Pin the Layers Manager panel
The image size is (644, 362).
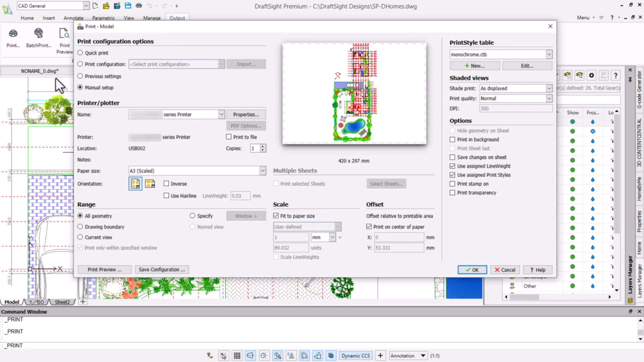(x=630, y=80)
